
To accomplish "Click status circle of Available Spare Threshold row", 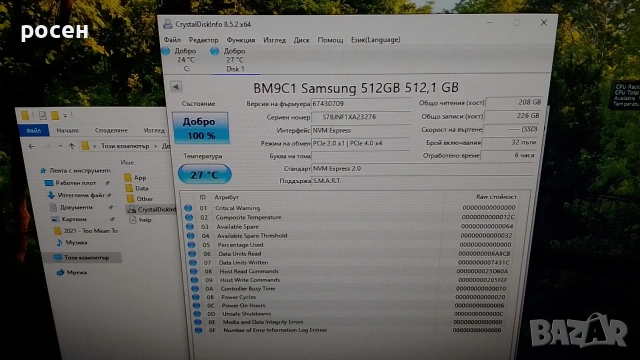I will 191,236.
